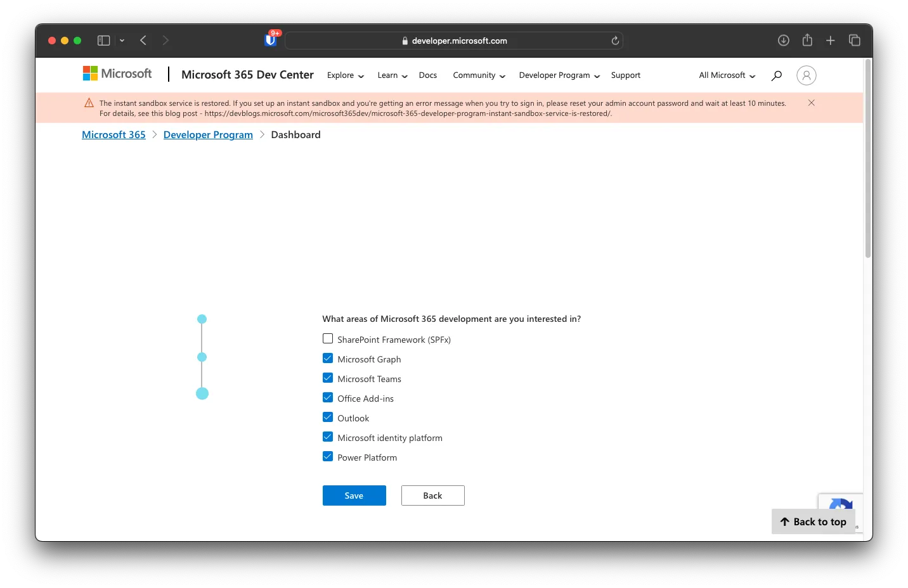Follow Developer Program breadcrumb link
Screen dimensions: 908x588
(208, 135)
